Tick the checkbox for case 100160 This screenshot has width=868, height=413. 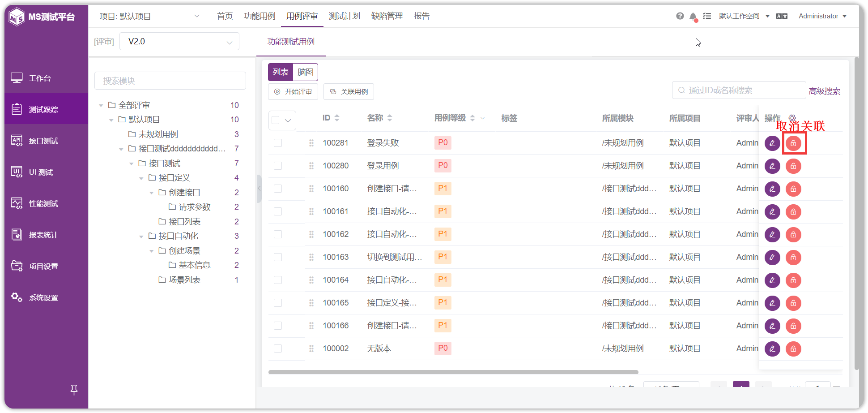point(278,189)
